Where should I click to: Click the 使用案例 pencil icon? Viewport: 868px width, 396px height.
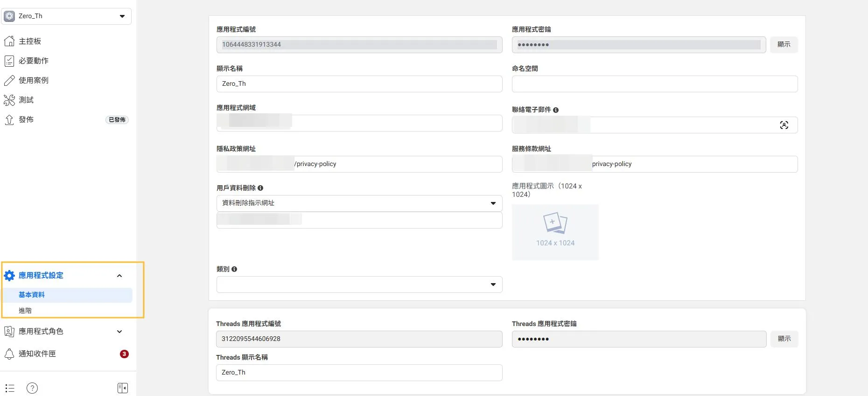(x=9, y=80)
